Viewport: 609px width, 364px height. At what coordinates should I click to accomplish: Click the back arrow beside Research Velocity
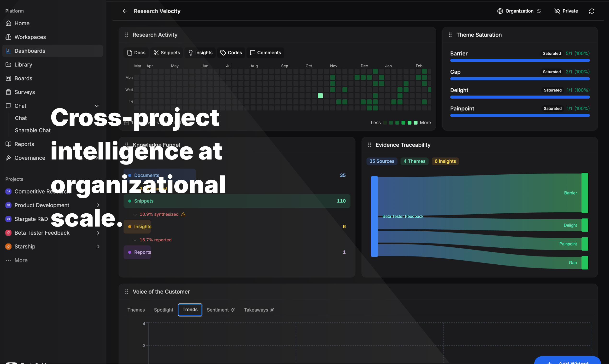tap(124, 11)
